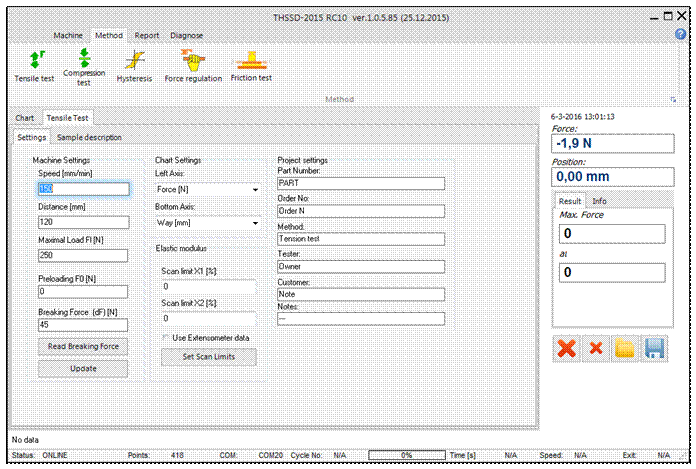Click the Max. Force result box
The width and height of the screenshot is (696, 469).
point(612,233)
